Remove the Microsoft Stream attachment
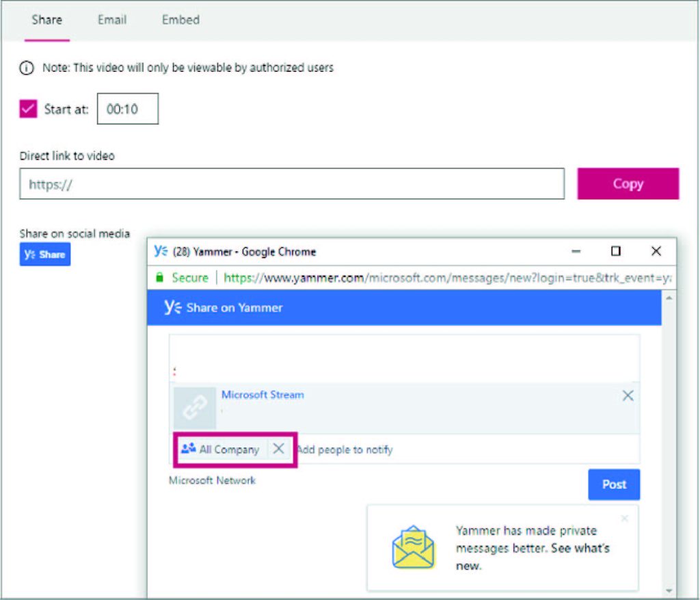 point(628,395)
